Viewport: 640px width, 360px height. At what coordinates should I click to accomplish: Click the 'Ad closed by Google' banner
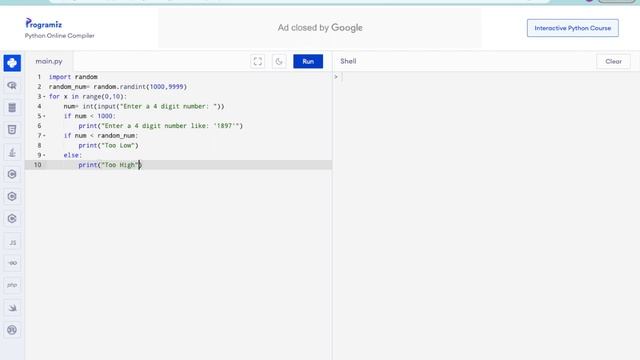click(320, 28)
